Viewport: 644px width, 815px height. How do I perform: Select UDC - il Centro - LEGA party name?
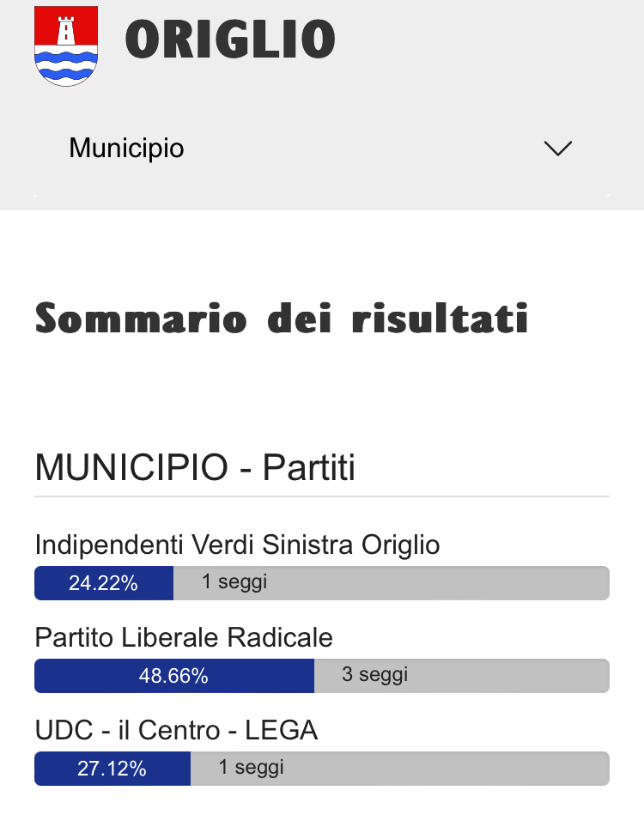click(x=176, y=730)
